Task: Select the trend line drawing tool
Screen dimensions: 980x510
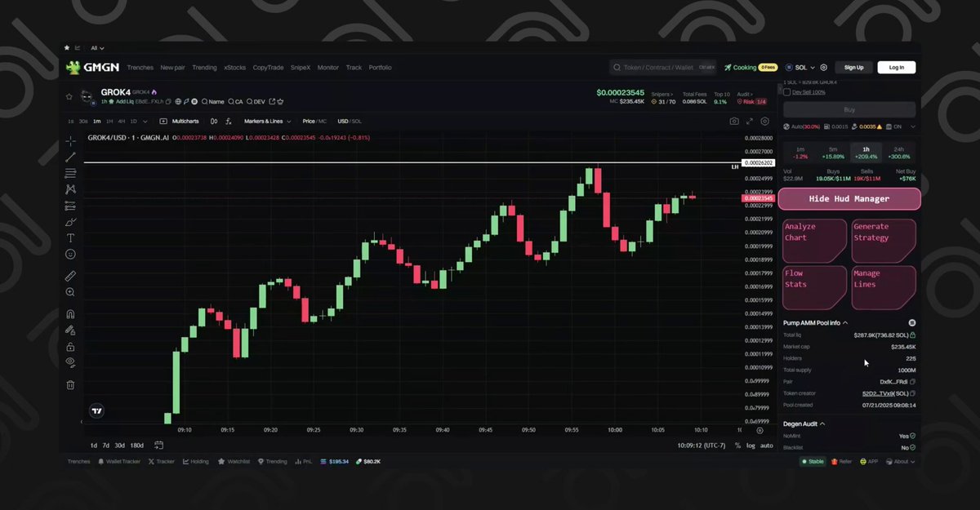Action: coord(70,157)
